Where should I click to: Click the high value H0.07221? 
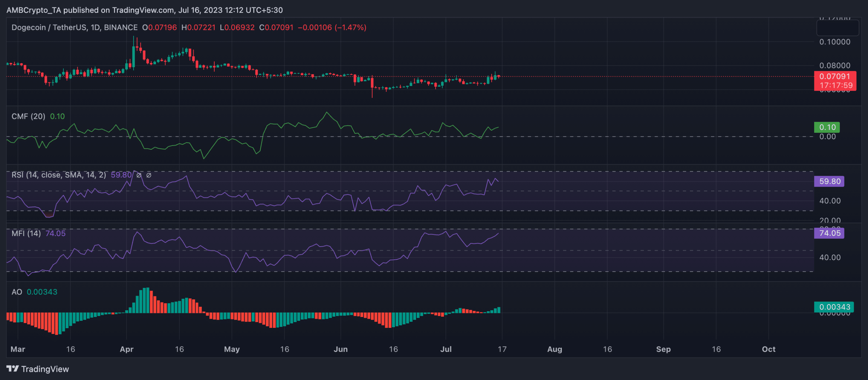pyautogui.click(x=198, y=27)
